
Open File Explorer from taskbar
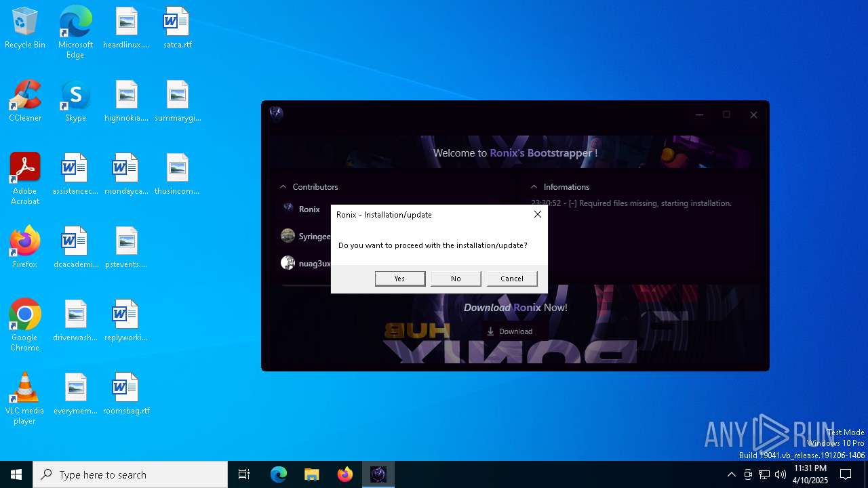[312, 474]
